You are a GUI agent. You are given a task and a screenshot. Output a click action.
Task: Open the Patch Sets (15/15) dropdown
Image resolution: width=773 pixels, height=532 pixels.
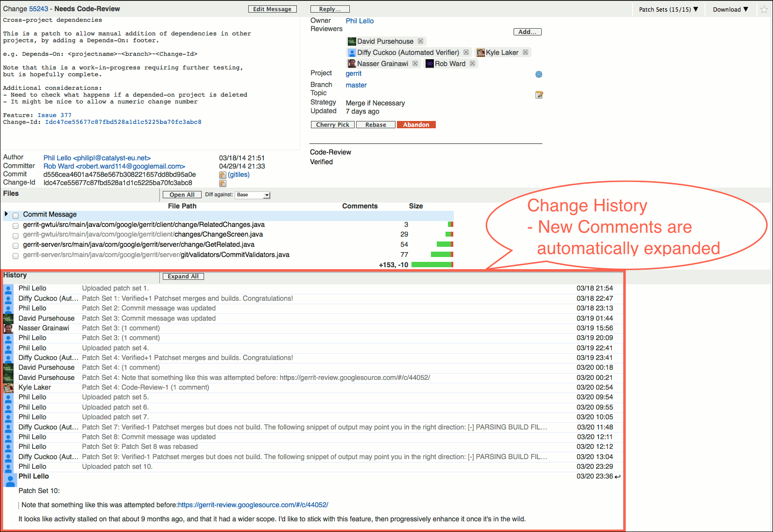coord(668,9)
